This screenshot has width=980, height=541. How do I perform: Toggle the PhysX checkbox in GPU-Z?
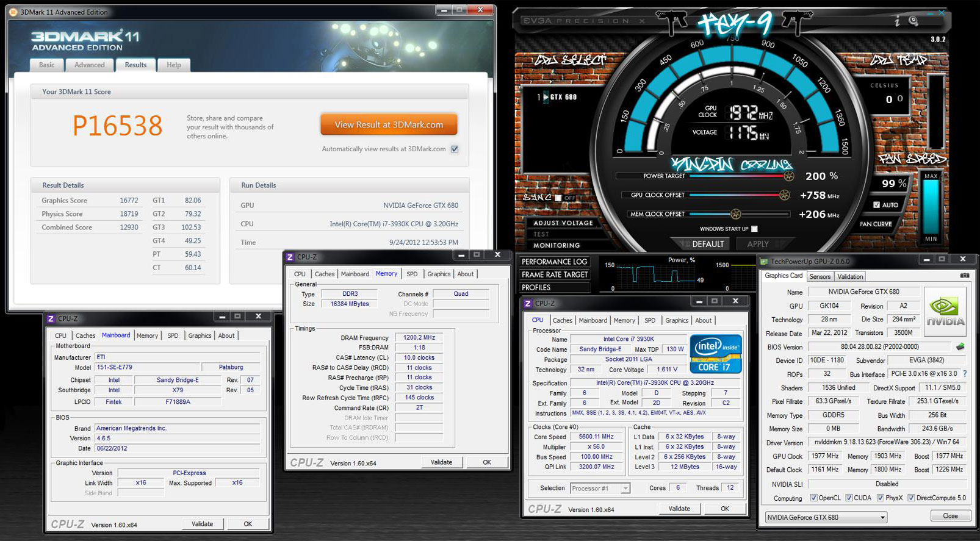881,498
